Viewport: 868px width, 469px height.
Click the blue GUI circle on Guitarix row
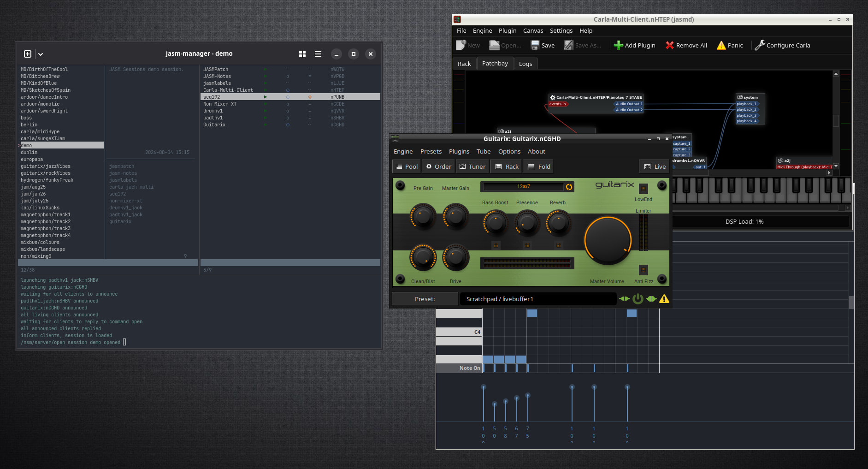(x=288, y=125)
